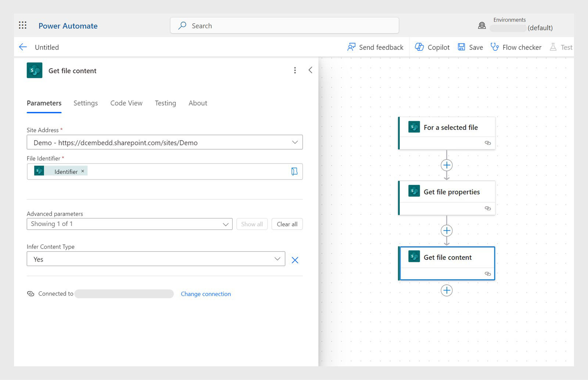Click the SharePoint icon inside Identifier token
This screenshot has width=588, height=380.
click(39, 171)
